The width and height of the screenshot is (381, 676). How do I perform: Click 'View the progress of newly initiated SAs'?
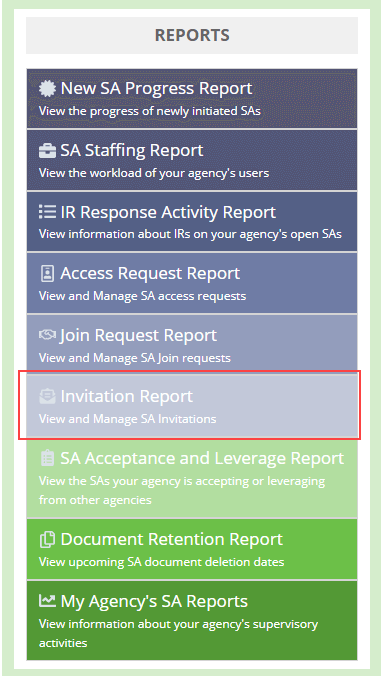pyautogui.click(x=150, y=111)
